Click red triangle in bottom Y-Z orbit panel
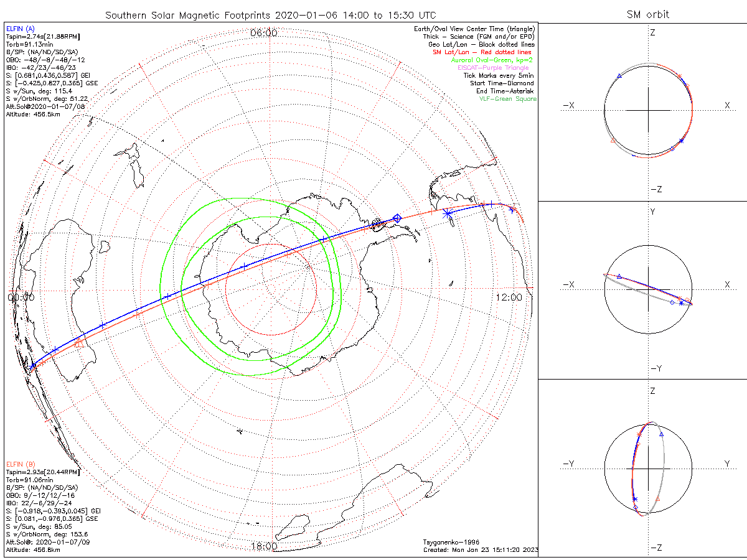The width and height of the screenshot is (747, 560). point(658,499)
